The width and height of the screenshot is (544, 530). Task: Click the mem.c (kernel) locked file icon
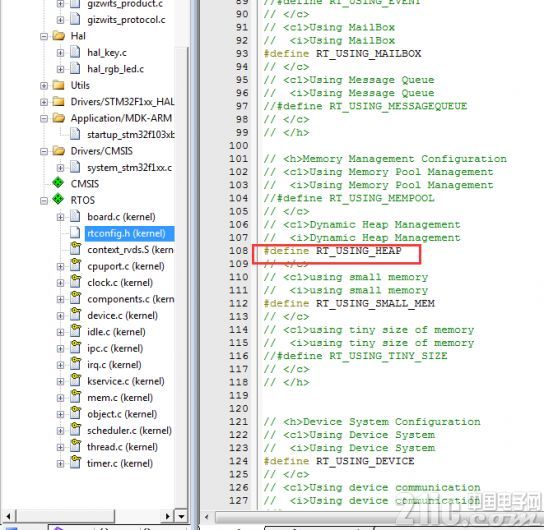(x=75, y=397)
